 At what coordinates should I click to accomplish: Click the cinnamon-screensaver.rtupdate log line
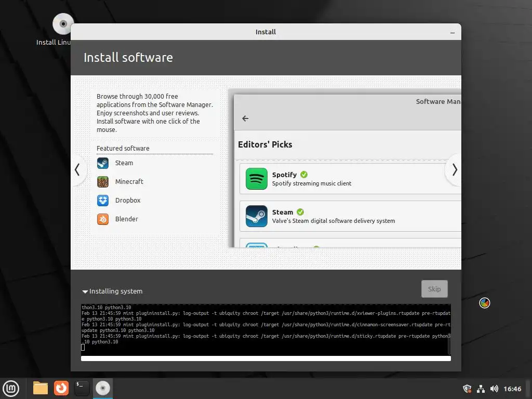[266, 327]
